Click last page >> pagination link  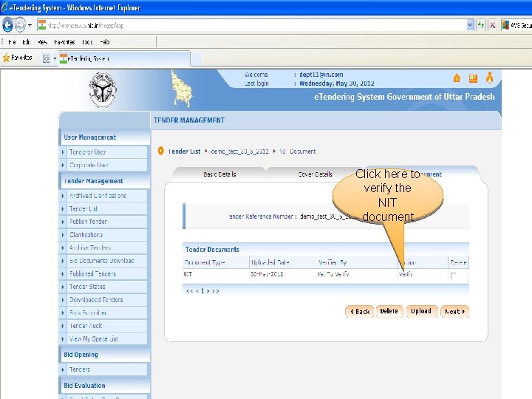(216, 291)
